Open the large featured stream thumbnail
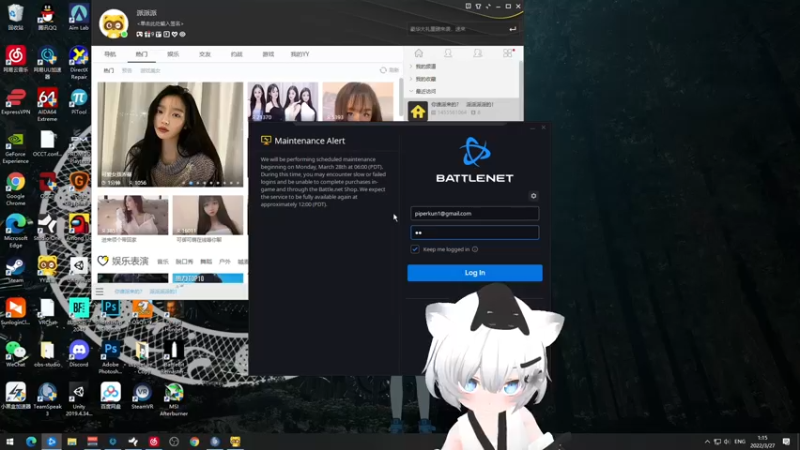This screenshot has height=450, width=800. [x=170, y=134]
